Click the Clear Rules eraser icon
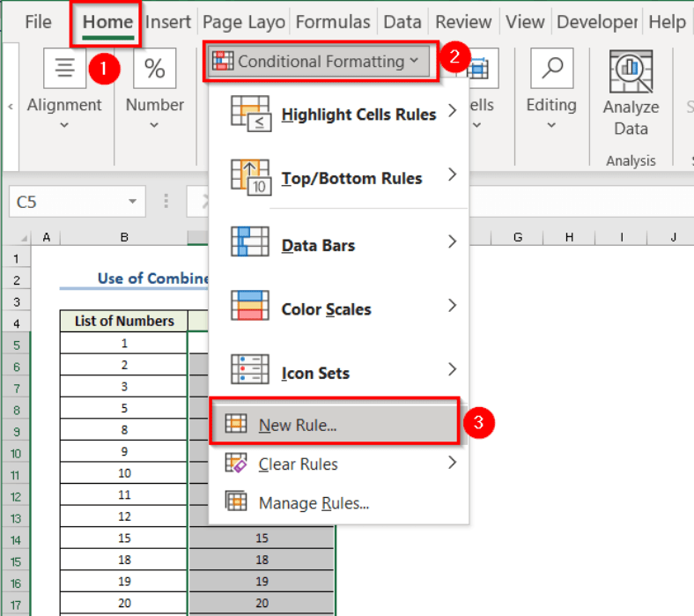 coord(236,463)
